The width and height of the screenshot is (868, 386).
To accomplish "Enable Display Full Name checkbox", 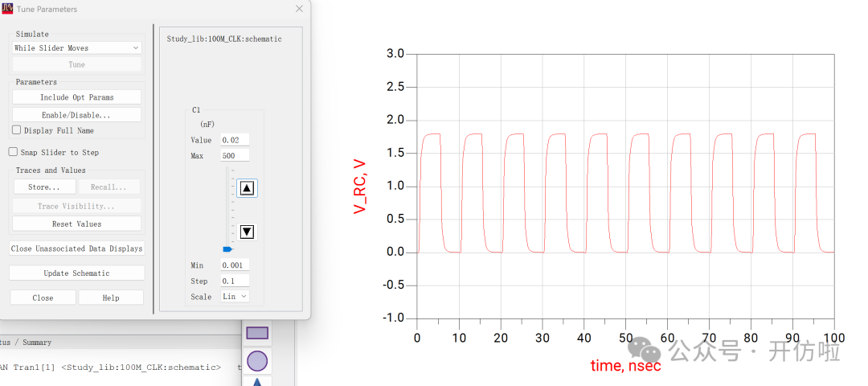I will click(17, 130).
